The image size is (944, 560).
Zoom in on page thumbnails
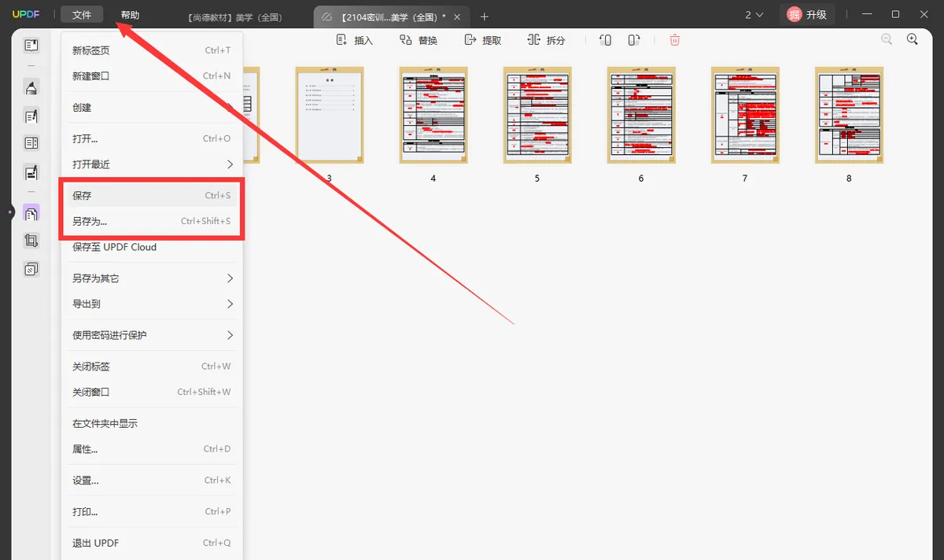pyautogui.click(x=913, y=39)
